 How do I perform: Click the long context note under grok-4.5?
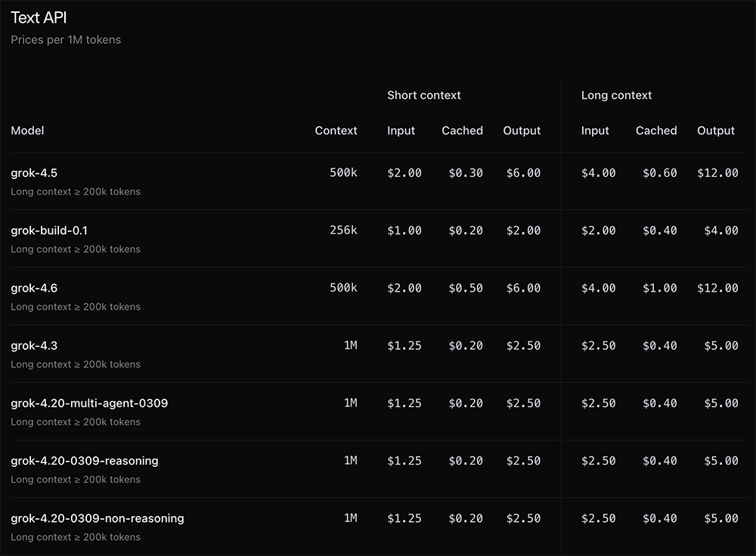[x=75, y=192]
